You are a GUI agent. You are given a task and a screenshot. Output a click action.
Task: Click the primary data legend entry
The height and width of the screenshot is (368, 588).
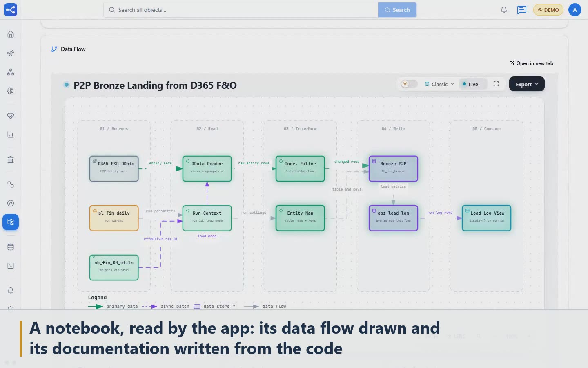113,306
